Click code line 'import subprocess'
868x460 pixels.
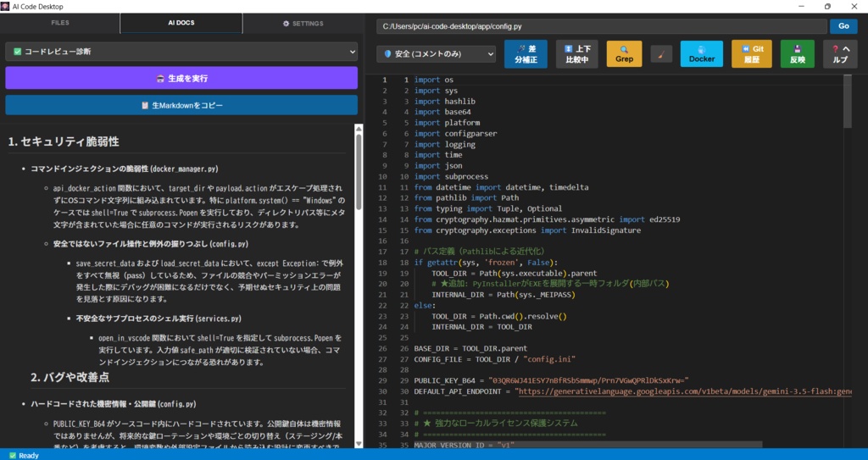[x=451, y=176]
